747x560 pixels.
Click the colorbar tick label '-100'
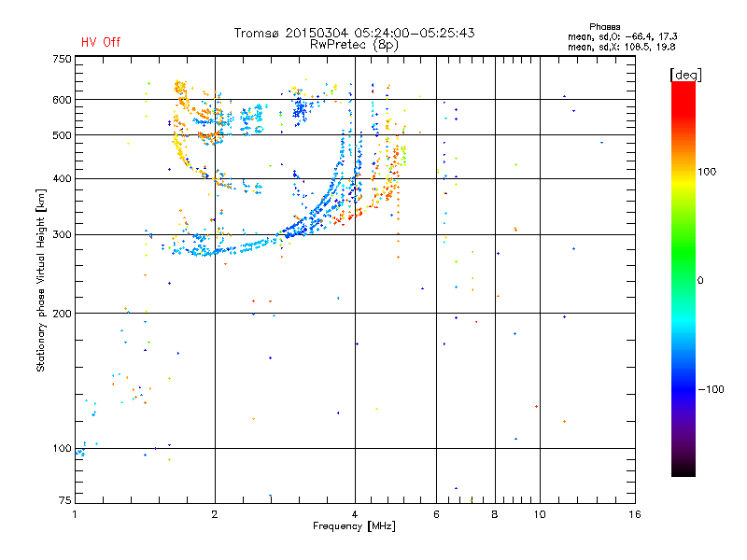[712, 389]
